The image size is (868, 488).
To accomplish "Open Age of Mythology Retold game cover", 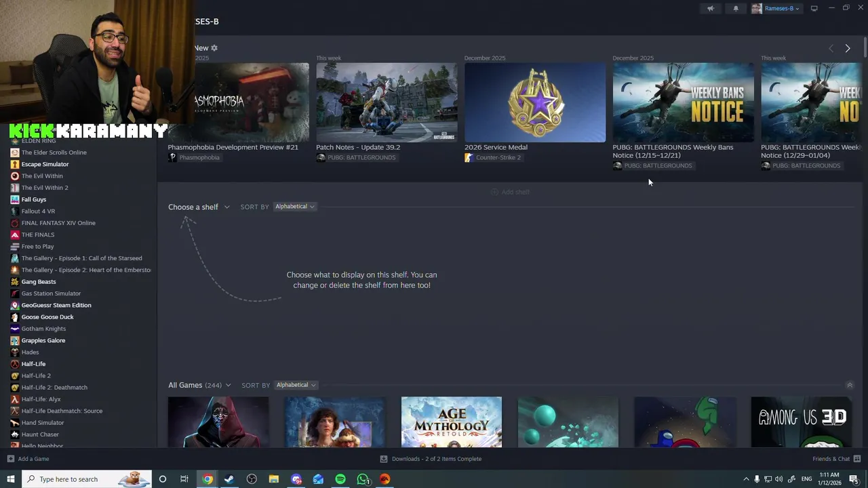I will [x=452, y=422].
